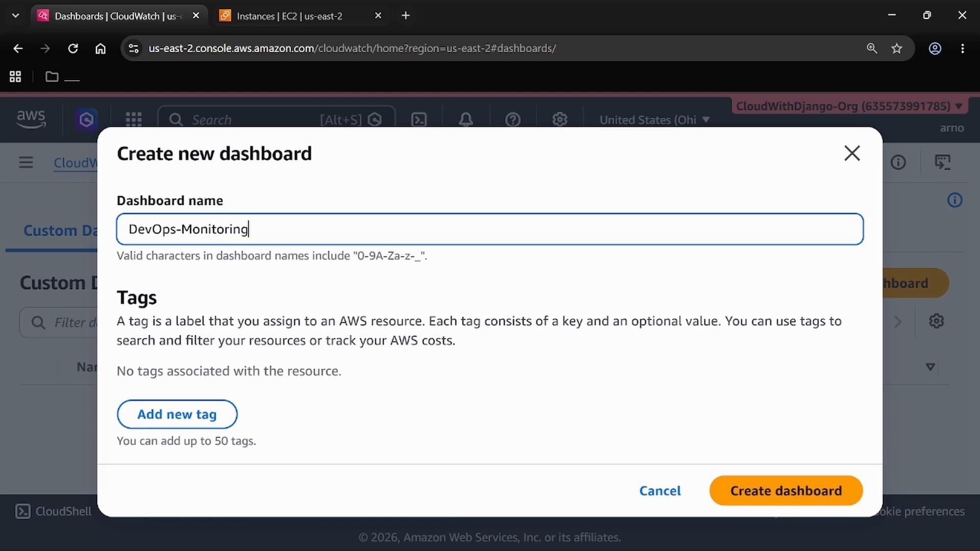Image resolution: width=980 pixels, height=551 pixels.
Task: Open a new browser tab
Action: 406,16
